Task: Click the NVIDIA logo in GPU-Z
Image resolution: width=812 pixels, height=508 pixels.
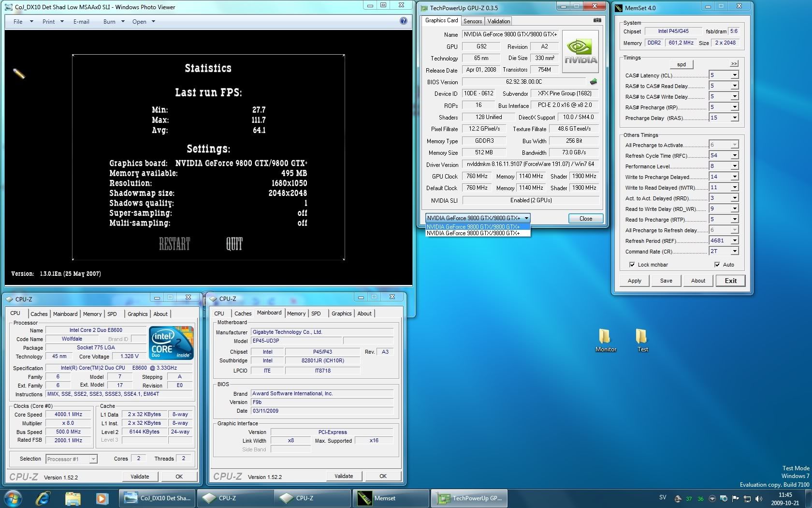Action: pyautogui.click(x=580, y=51)
